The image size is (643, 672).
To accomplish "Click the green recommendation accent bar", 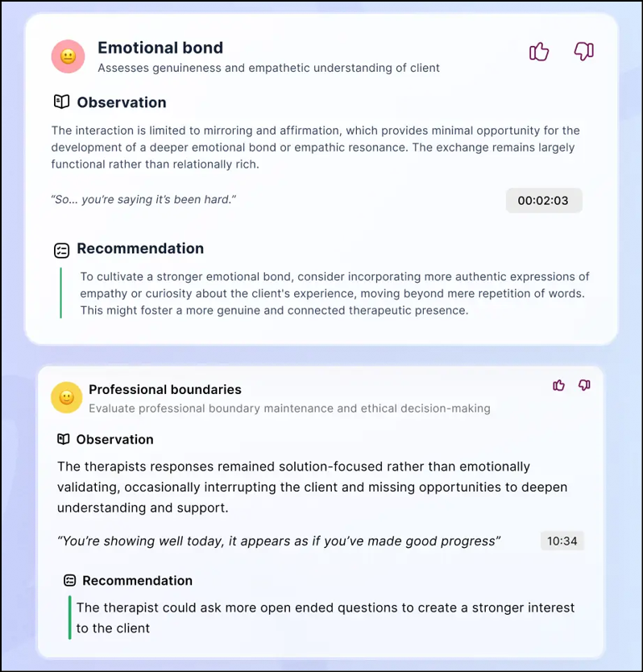I will (x=61, y=293).
